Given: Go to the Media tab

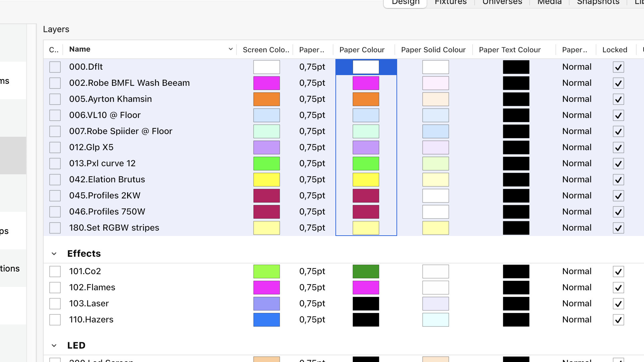Looking at the screenshot, I should point(549,2).
